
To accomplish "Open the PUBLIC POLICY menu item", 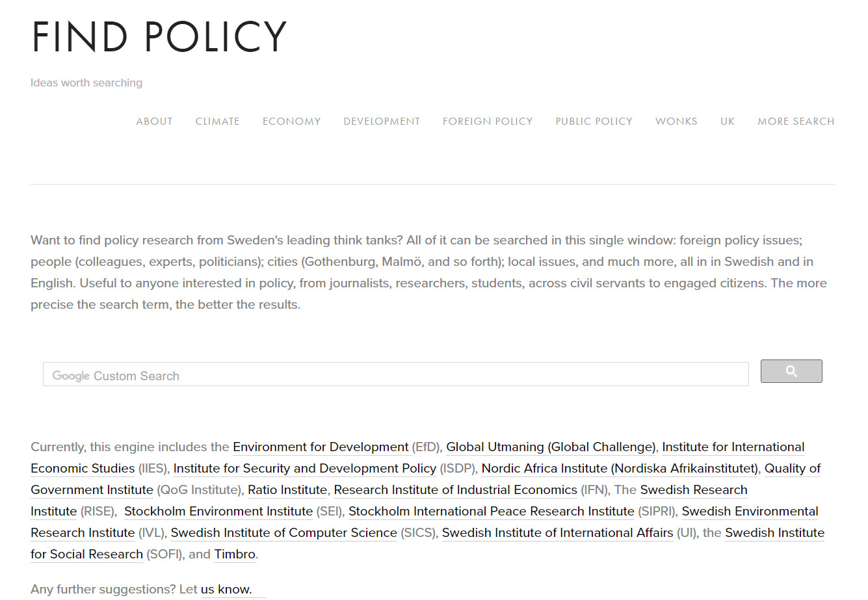I will coord(594,121).
